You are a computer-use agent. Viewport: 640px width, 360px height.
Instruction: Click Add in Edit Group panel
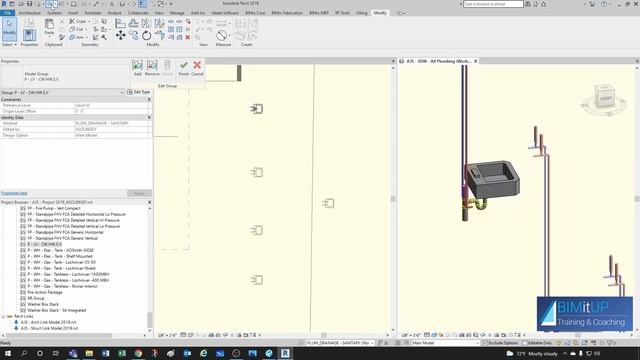(137, 67)
